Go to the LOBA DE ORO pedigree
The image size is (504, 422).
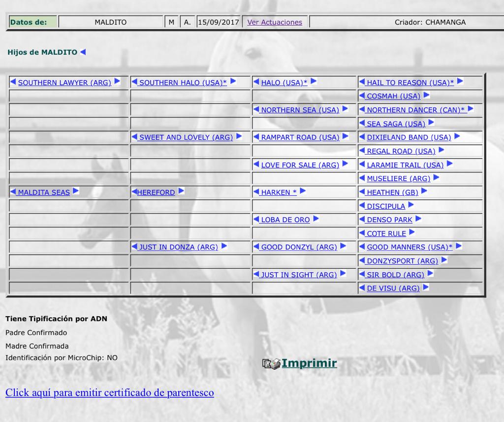pos(285,220)
